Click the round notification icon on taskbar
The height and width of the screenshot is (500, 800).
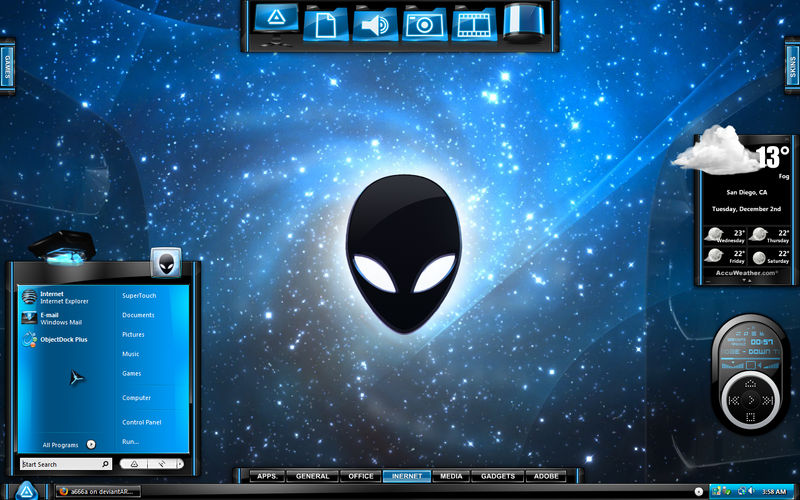click(699, 491)
